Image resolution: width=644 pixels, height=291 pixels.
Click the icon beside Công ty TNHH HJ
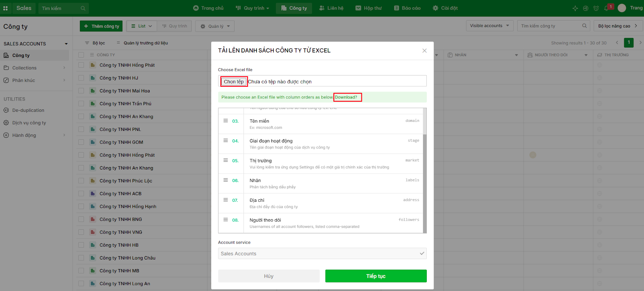(92, 78)
